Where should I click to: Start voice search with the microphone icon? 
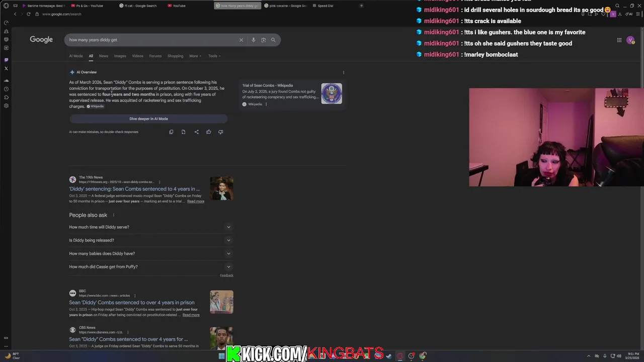tap(253, 40)
